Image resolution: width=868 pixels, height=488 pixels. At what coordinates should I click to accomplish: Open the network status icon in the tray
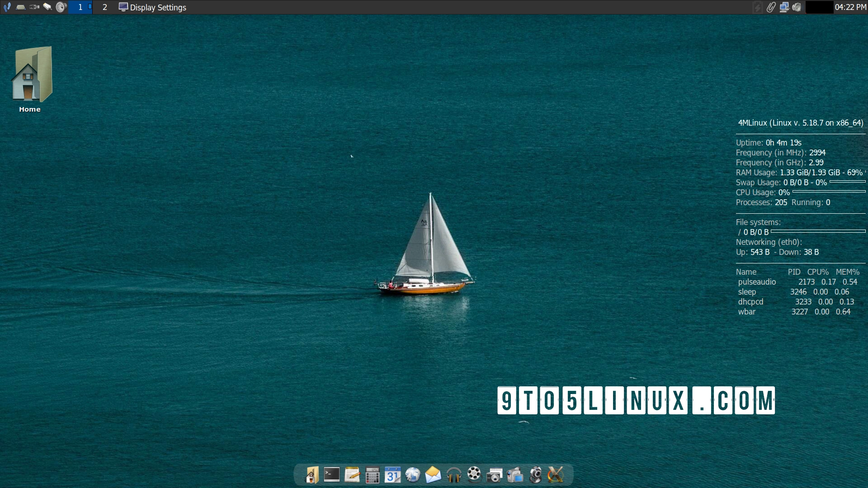click(x=784, y=7)
